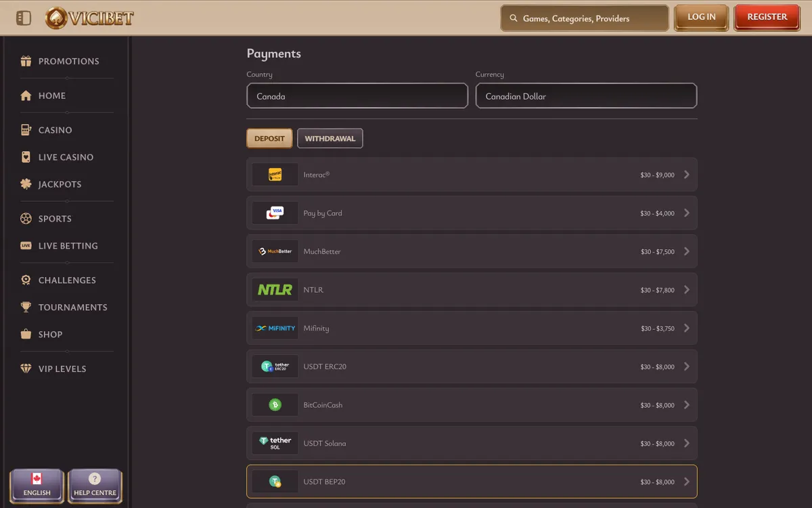Go to Live Casino menu item

(x=66, y=157)
